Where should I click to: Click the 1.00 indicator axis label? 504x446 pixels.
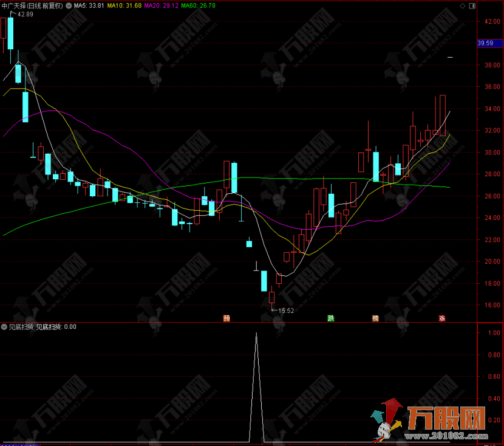click(x=494, y=333)
